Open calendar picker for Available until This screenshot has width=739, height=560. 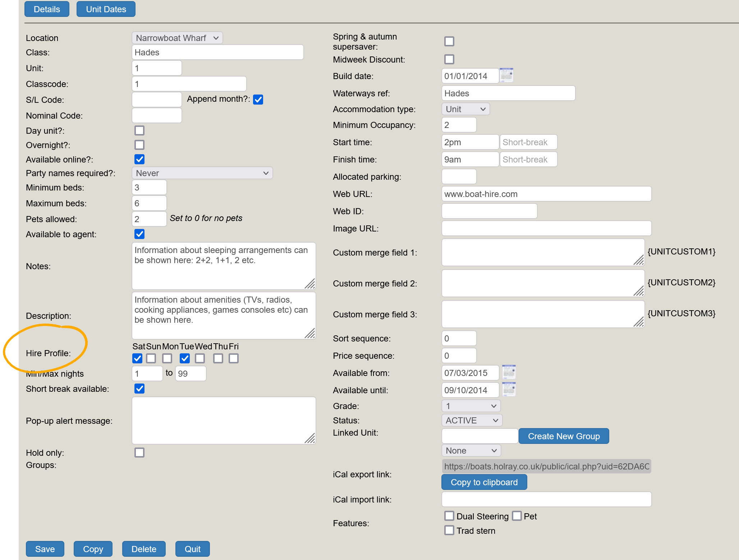[x=509, y=390]
